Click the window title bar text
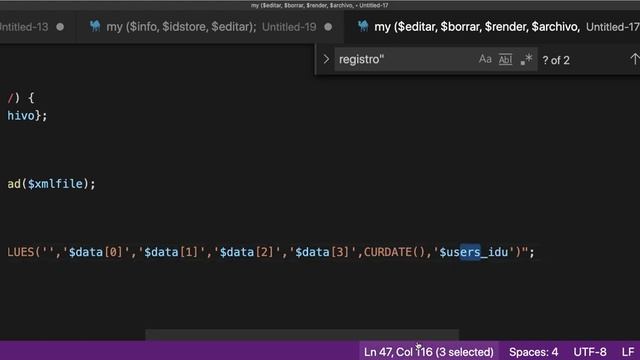Image resolution: width=640 pixels, height=360 pixels. 320,5
